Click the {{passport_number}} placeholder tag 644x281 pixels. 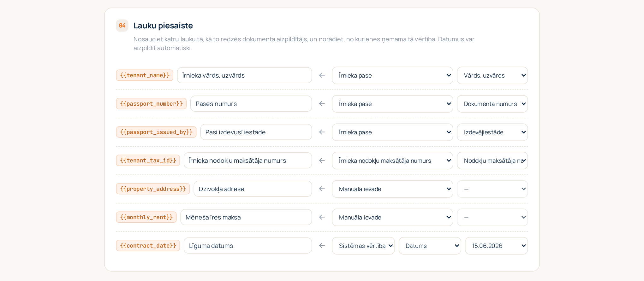tap(151, 104)
